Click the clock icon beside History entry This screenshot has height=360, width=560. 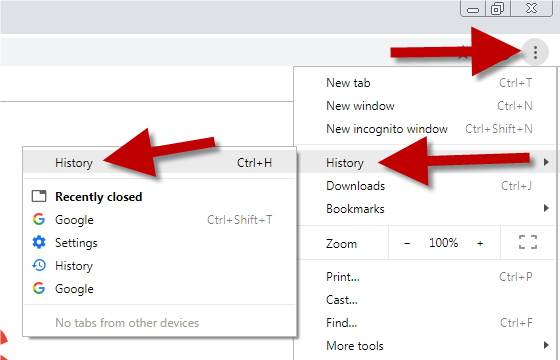[x=39, y=265]
